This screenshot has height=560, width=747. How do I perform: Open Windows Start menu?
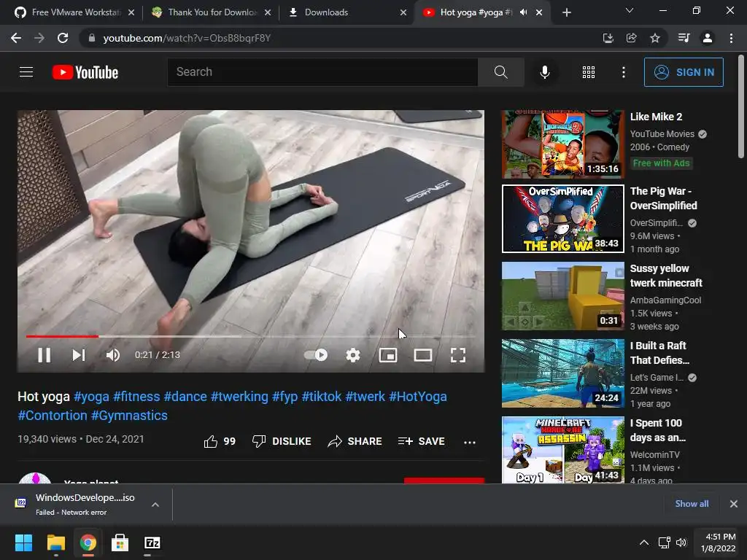(x=23, y=542)
